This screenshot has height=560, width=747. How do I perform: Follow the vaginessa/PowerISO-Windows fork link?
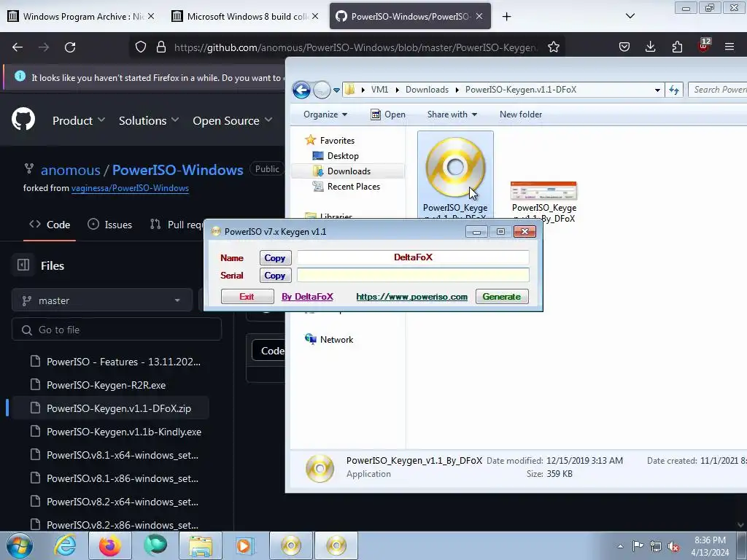point(130,188)
